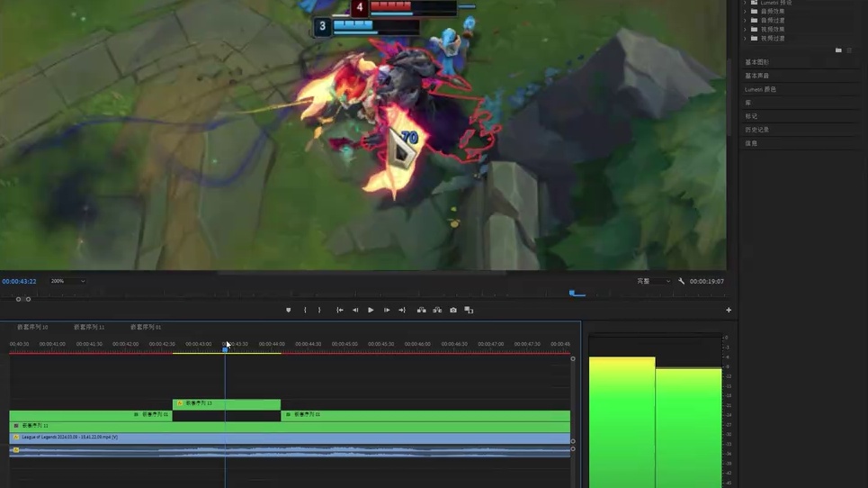Click the Go to In point button
The width and height of the screenshot is (868, 488).
[340, 311]
